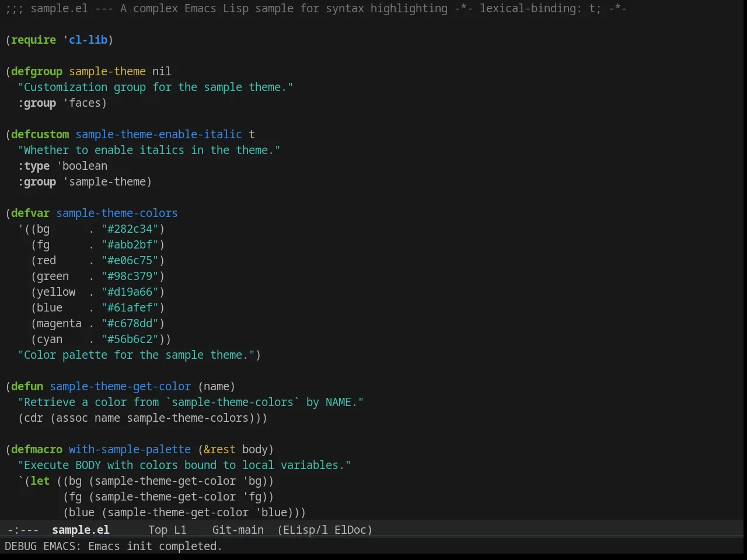Click the color string "#d19a66"
This screenshot has height=560, width=747.
(130, 292)
